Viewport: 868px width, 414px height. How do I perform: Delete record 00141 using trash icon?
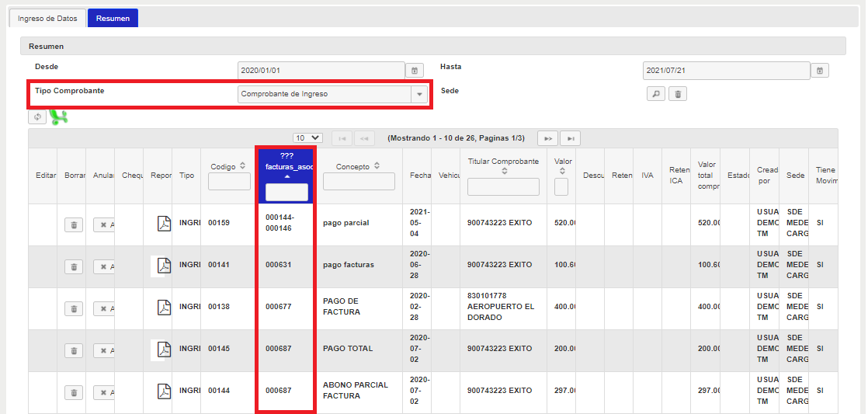point(73,266)
